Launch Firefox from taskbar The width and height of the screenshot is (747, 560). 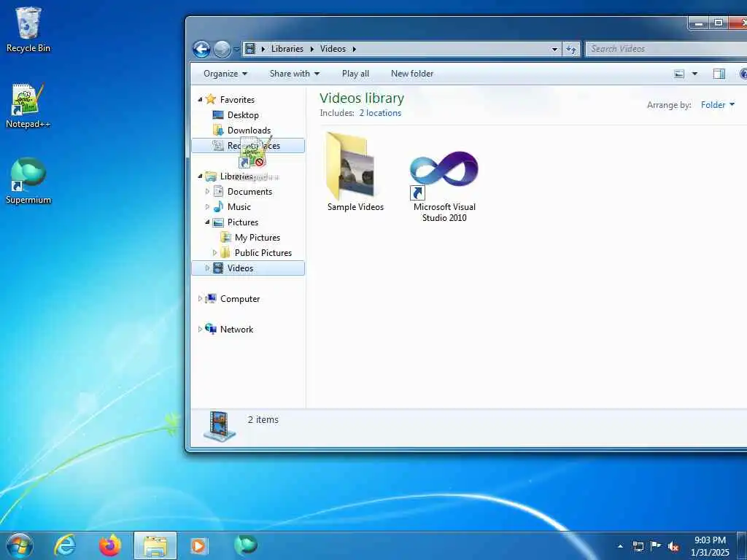[110, 545]
